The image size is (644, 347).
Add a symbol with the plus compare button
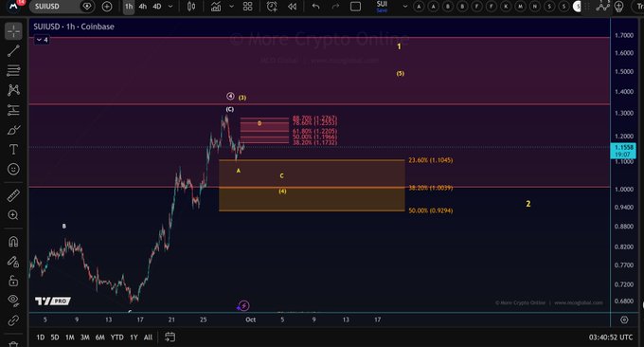107,7
